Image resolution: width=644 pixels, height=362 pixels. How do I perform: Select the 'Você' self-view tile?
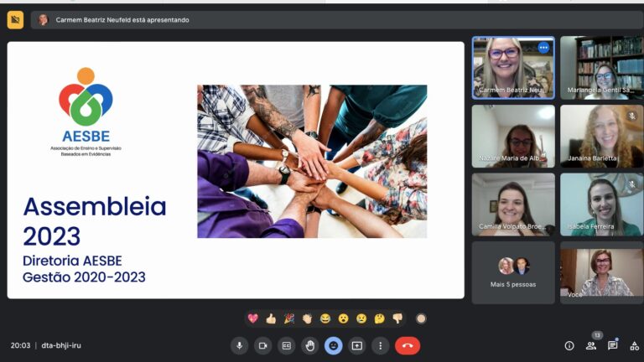click(x=602, y=272)
